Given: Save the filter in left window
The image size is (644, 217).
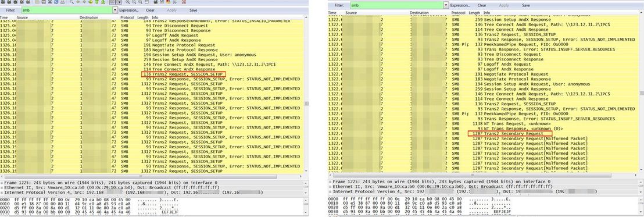Looking at the screenshot, I should coord(193,10).
